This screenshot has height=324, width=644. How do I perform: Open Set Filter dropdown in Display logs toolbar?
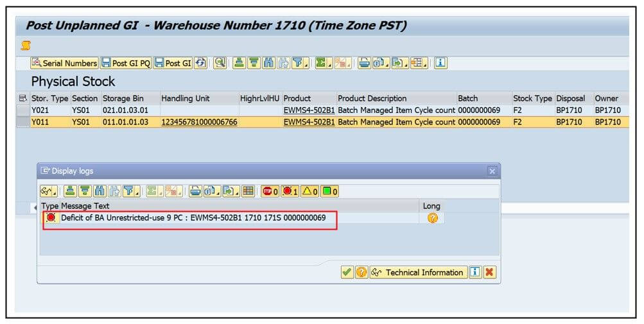coord(131,191)
